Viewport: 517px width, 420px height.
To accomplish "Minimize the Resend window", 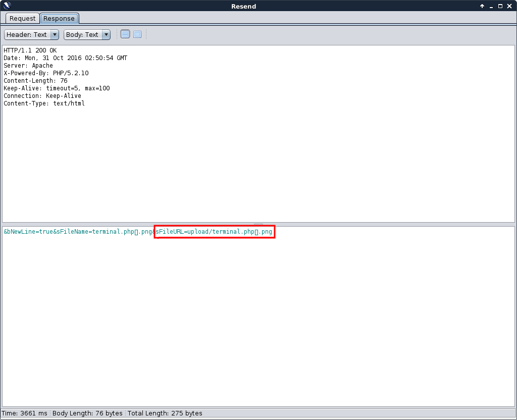I will click(491, 6).
